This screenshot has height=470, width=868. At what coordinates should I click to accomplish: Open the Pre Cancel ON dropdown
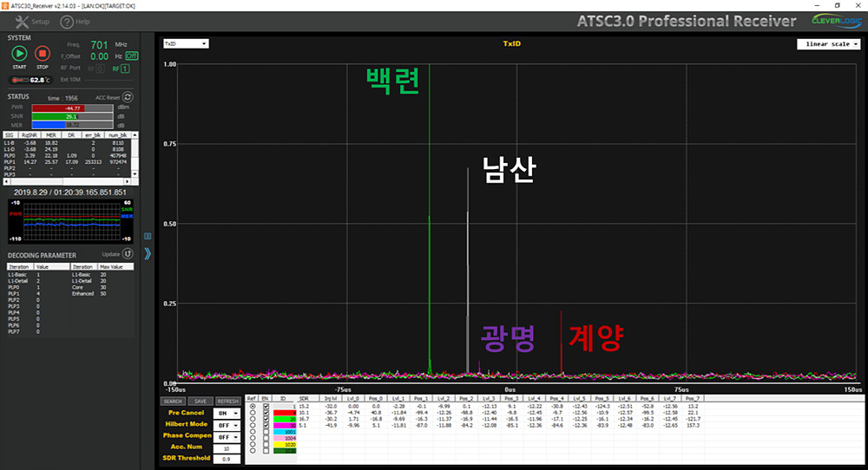point(227,414)
